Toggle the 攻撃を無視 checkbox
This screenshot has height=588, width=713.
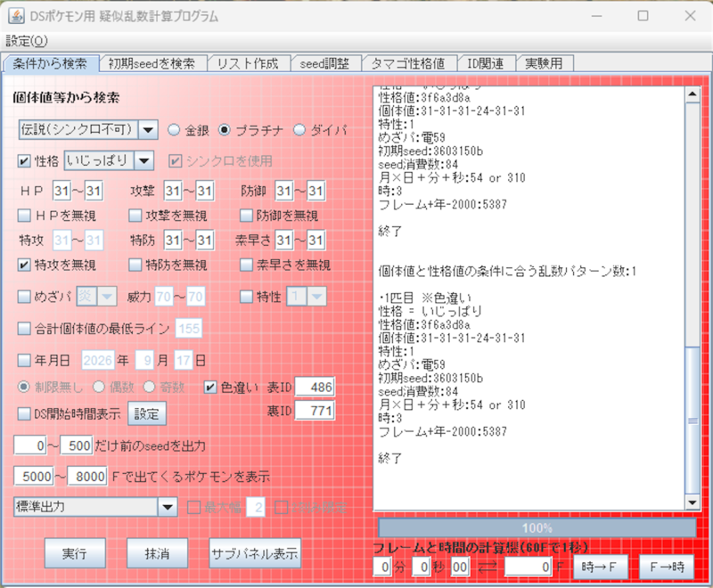[135, 216]
